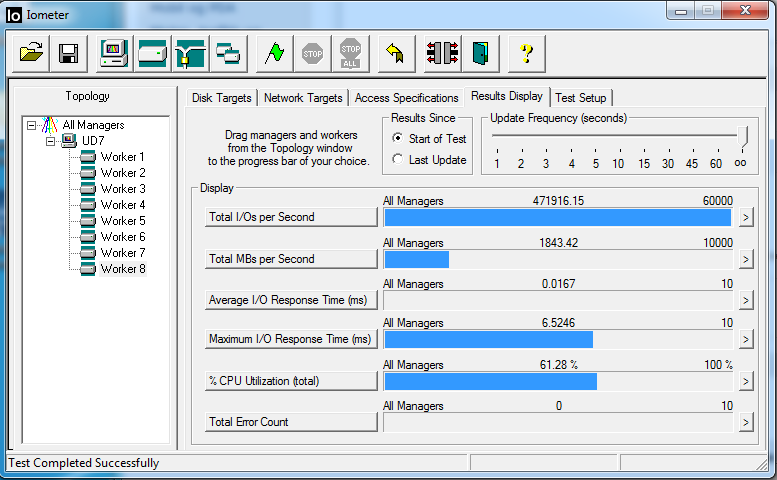Select the Results Display tab
The image size is (777, 480).
pyautogui.click(x=506, y=96)
